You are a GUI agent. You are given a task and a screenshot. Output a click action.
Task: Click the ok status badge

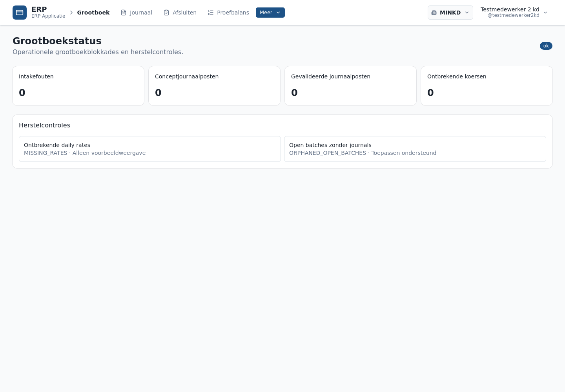click(546, 46)
